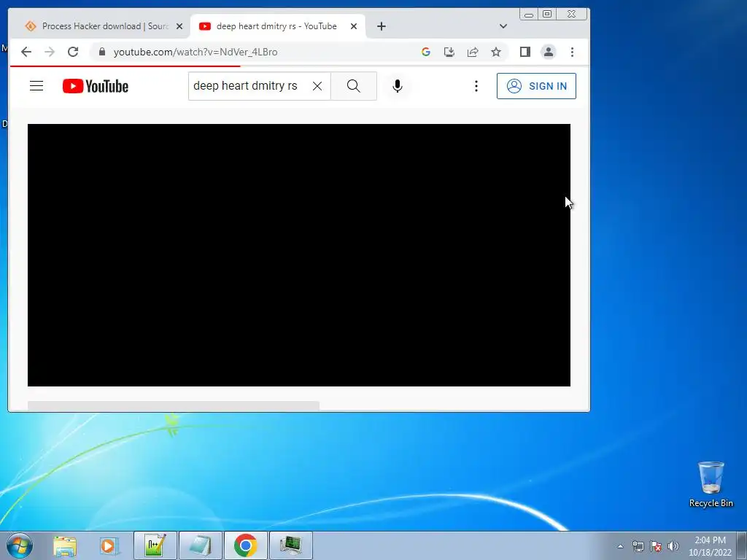Switch to the notepad taskbar app
Viewport: 747px width, 560px height.
pyautogui.click(x=201, y=545)
